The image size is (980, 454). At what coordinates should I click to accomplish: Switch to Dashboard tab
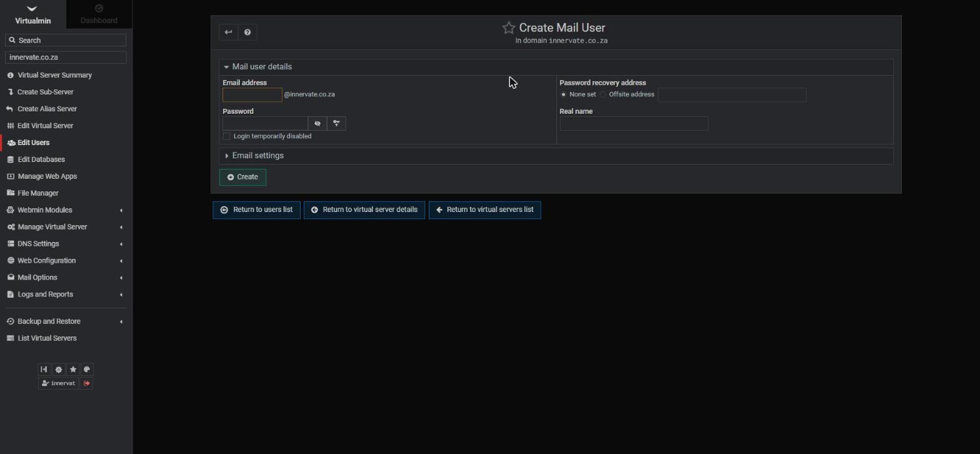(x=99, y=15)
